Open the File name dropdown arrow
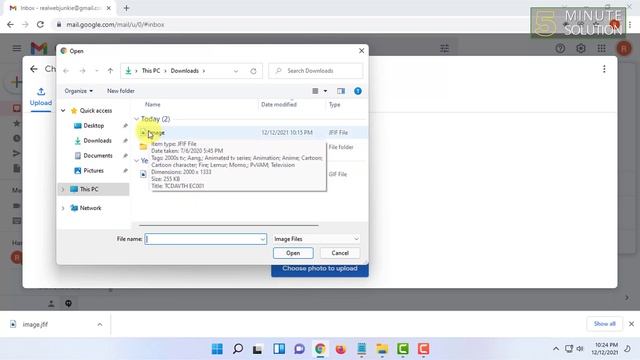Image resolution: width=640 pixels, height=360 pixels. [263, 239]
